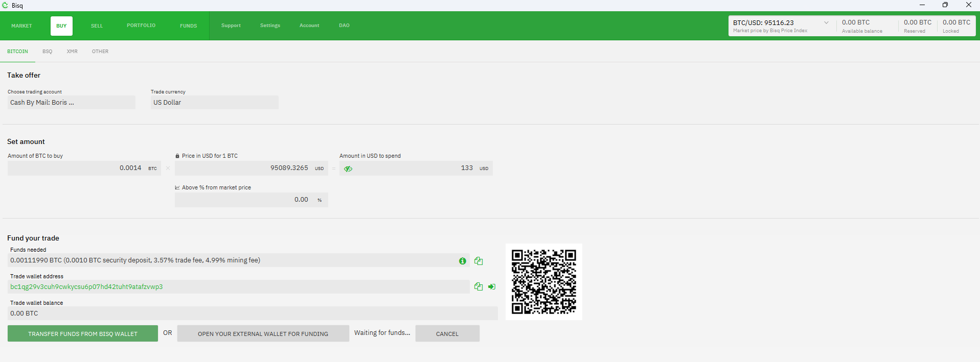Switch to the XMR sub-tab
980x362 pixels.
tap(72, 52)
